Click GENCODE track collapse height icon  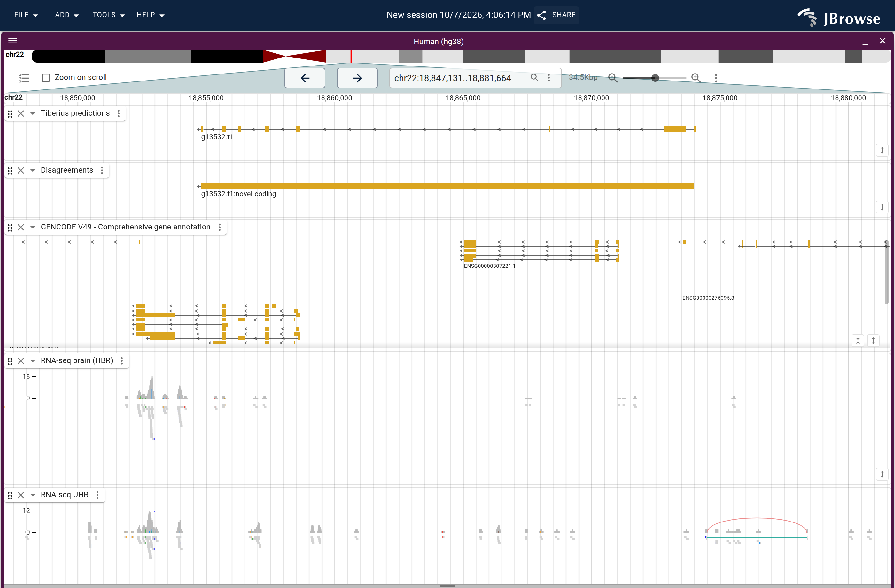point(858,341)
